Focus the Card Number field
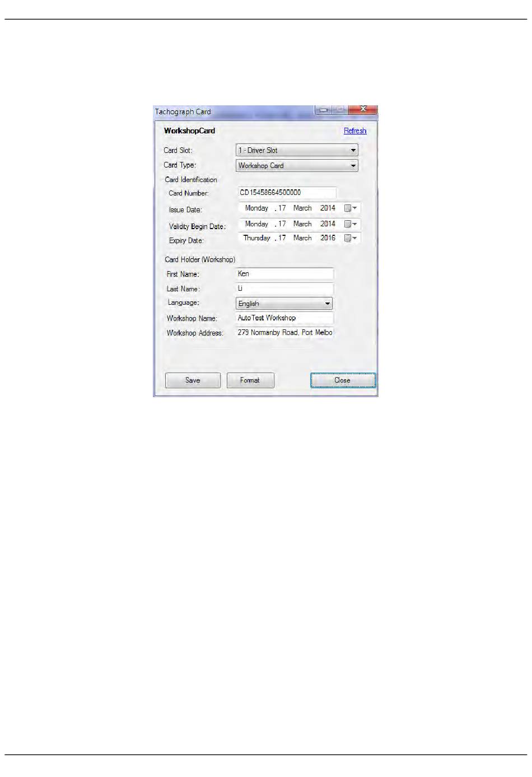The width and height of the screenshot is (532, 777). point(287,193)
